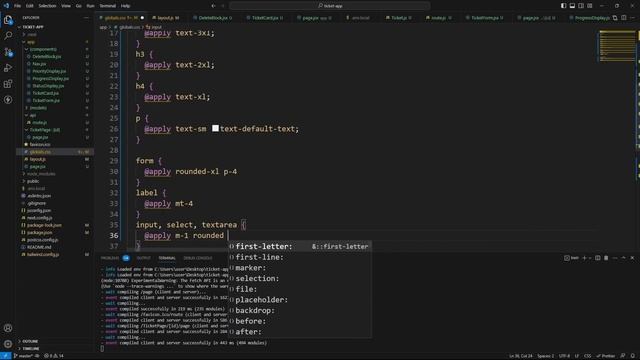Collapse the (components) folder
Viewport: 640px width, 360px height.
[x=55, y=49]
